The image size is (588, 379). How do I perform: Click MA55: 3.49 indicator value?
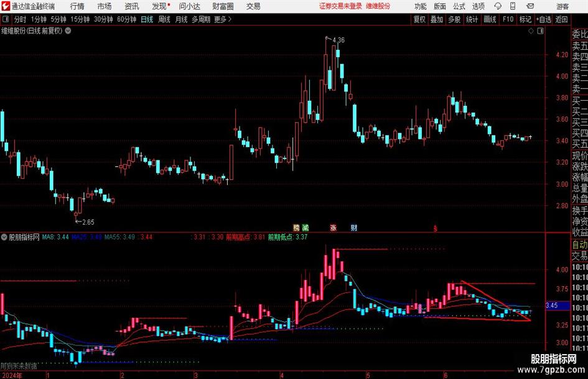click(119, 236)
